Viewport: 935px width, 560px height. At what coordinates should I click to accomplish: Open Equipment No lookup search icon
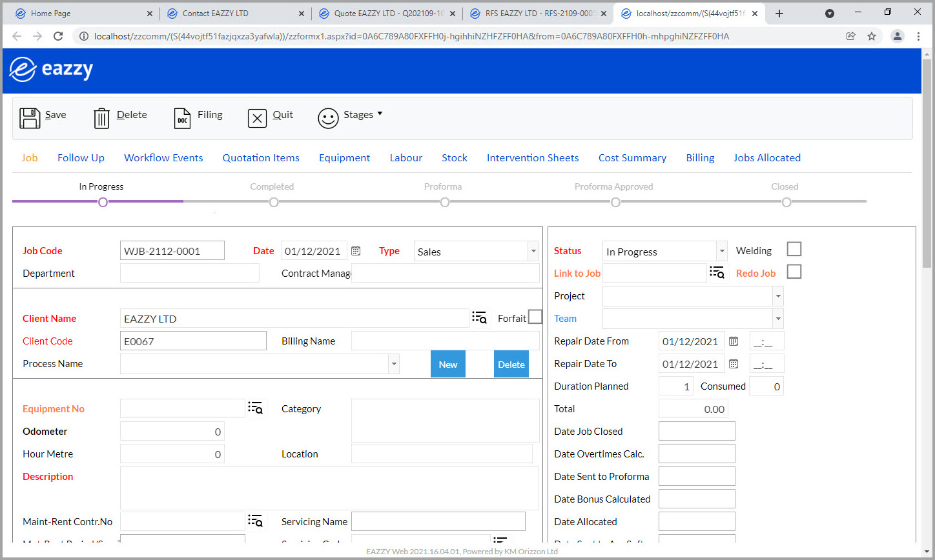click(256, 408)
